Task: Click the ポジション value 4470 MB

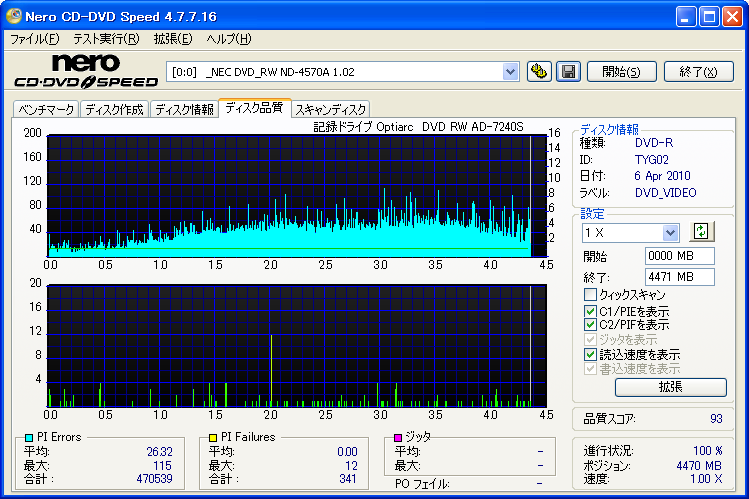Action: coord(699,466)
